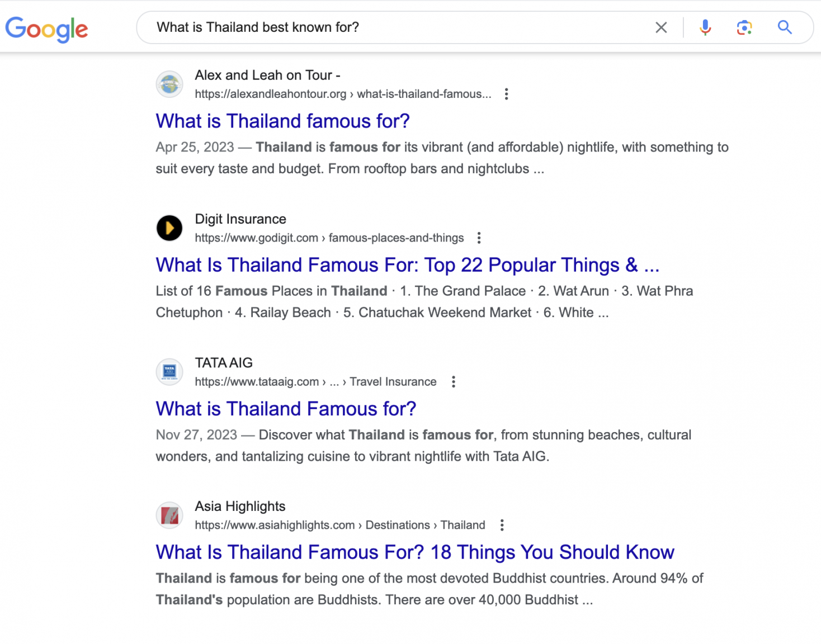The height and width of the screenshot is (644, 821).
Task: Open the TATA AIG result's three-dot options menu
Action: coord(453,381)
